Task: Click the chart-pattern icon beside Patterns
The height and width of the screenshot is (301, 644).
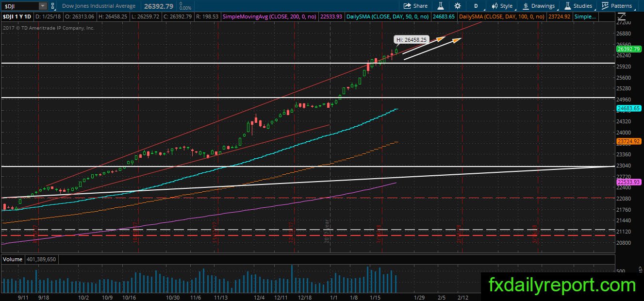Action: click(605, 6)
